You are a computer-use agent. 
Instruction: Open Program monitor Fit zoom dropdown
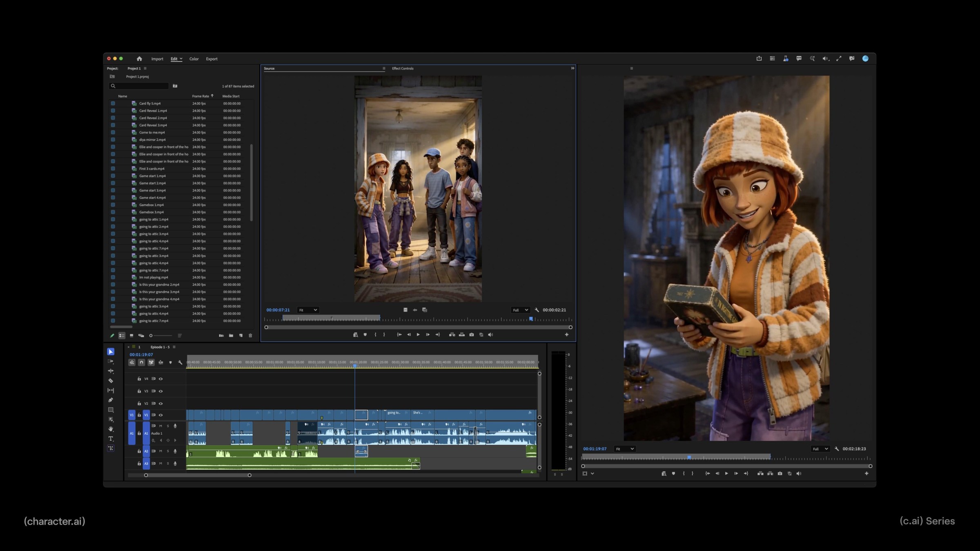coord(625,449)
